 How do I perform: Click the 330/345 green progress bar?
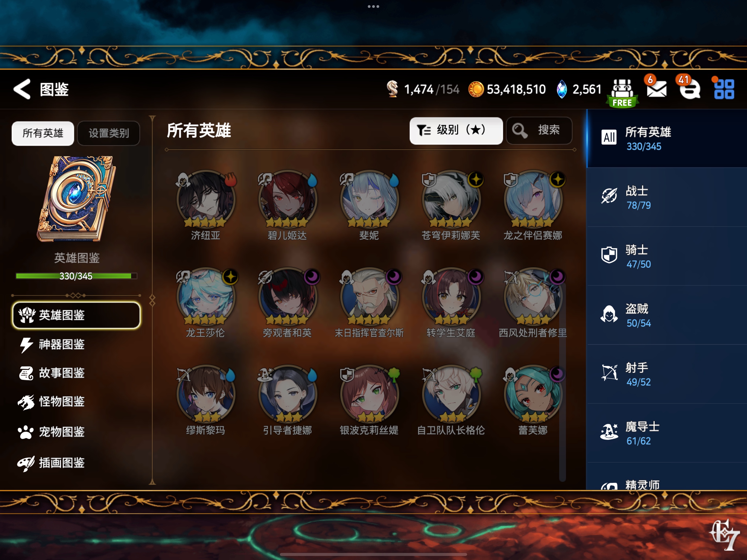76,276
